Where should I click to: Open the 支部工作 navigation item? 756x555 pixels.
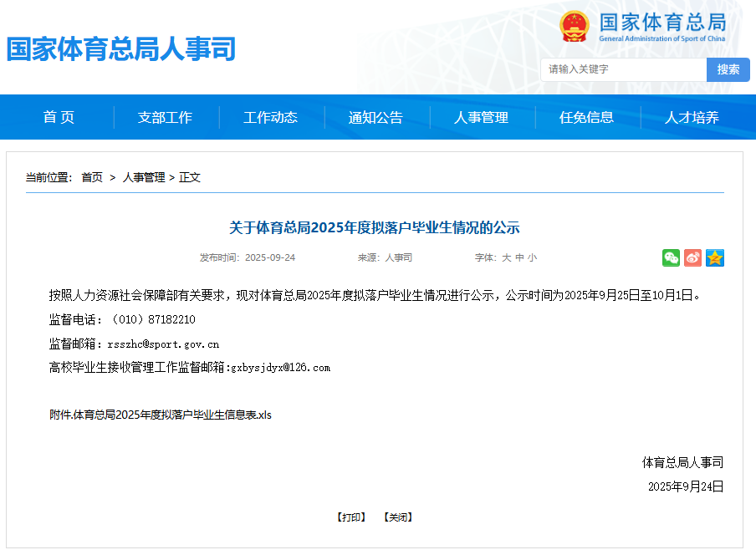(165, 118)
